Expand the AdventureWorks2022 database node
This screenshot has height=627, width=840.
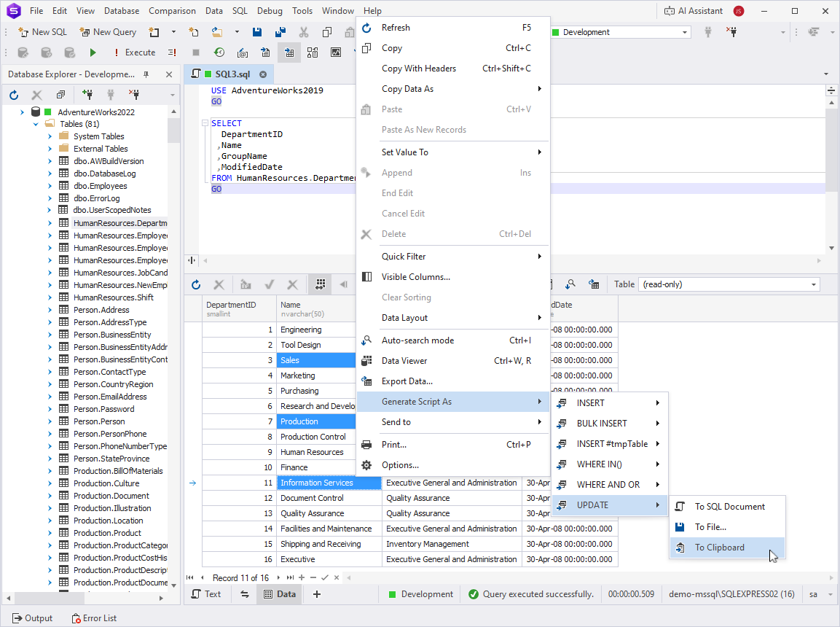coord(22,112)
